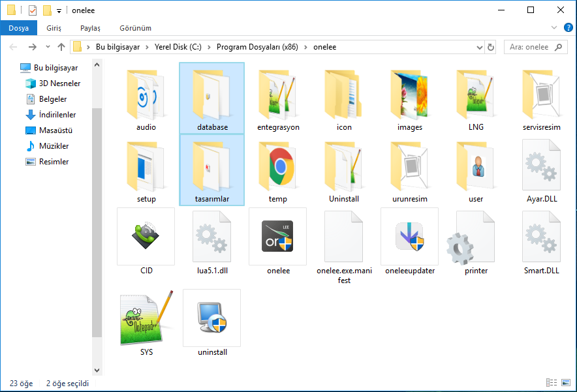Open Masaüstü in sidebar
The image size is (577, 392).
click(48, 130)
